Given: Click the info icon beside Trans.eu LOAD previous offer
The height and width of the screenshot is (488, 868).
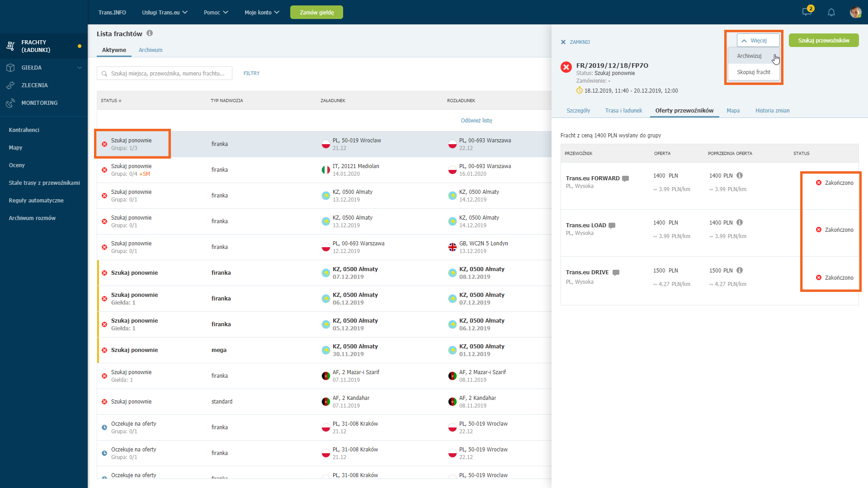Looking at the screenshot, I should tap(740, 222).
